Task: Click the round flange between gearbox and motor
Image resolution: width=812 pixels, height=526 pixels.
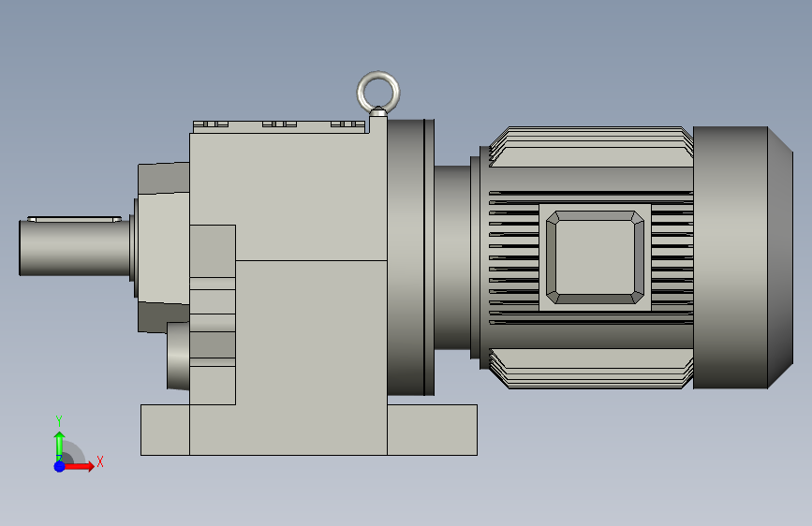Action: click(x=410, y=257)
